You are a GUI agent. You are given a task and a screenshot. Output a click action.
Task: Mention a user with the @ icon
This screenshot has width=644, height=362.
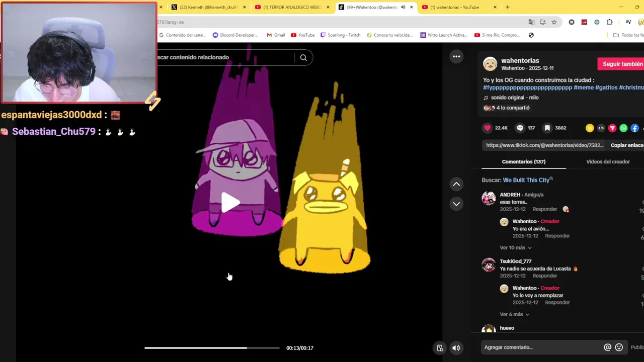[607, 347]
